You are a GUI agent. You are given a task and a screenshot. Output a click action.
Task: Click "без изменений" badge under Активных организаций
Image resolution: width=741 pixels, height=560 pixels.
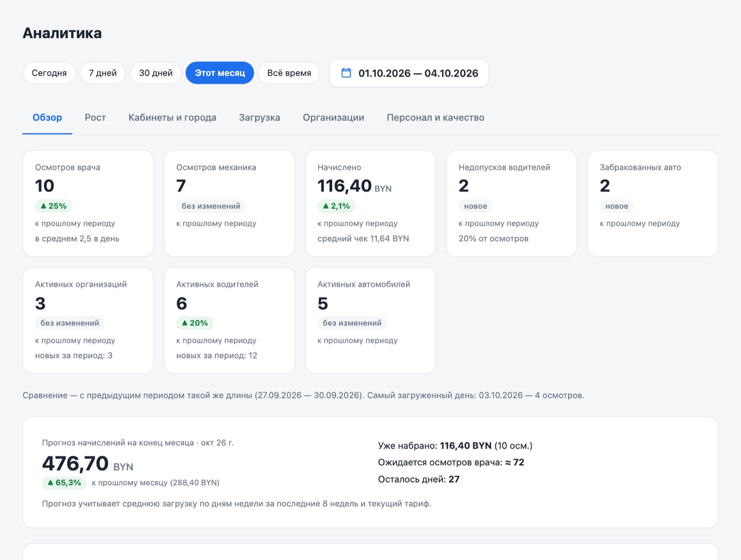(70, 323)
